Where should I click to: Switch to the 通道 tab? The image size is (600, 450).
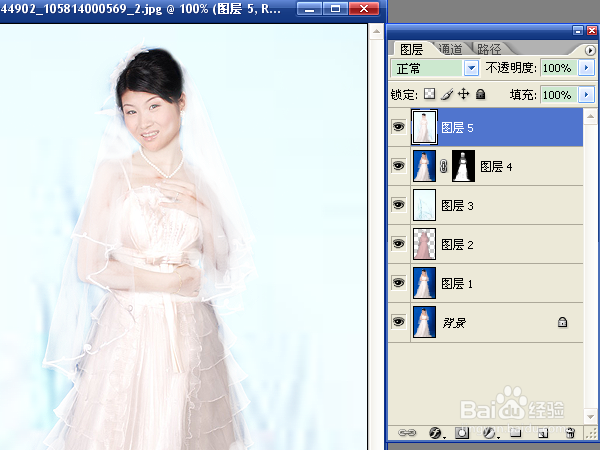coord(450,49)
